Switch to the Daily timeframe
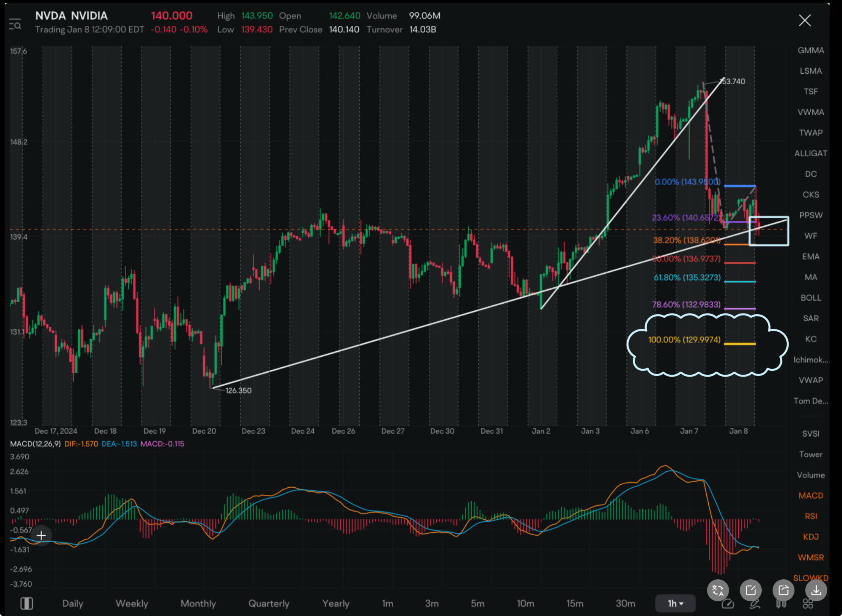Image resolution: width=842 pixels, height=616 pixels. coord(73,604)
